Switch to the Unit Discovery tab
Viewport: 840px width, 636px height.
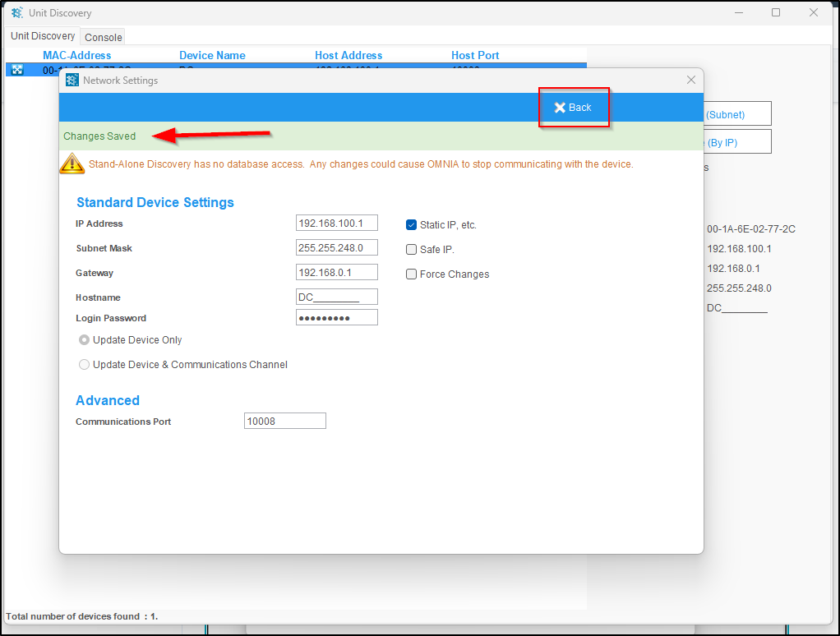click(43, 36)
